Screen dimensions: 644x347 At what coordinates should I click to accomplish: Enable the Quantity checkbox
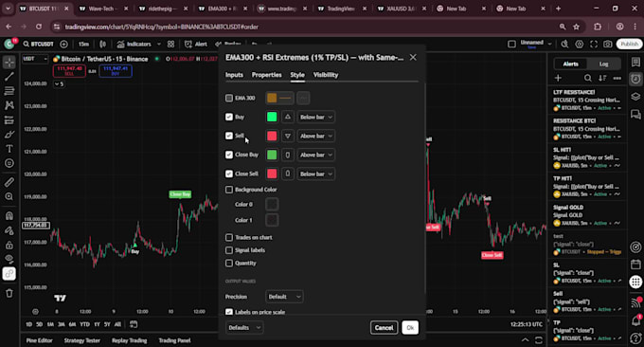229,264
